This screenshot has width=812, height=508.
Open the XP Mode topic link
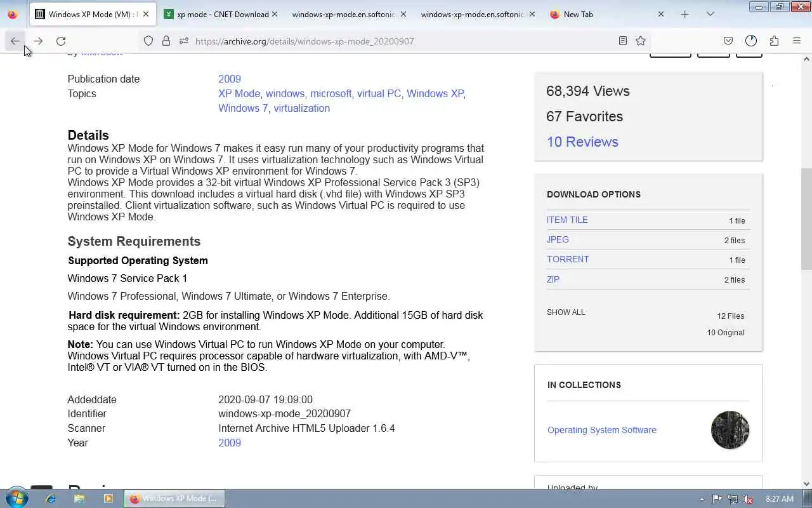coord(239,93)
